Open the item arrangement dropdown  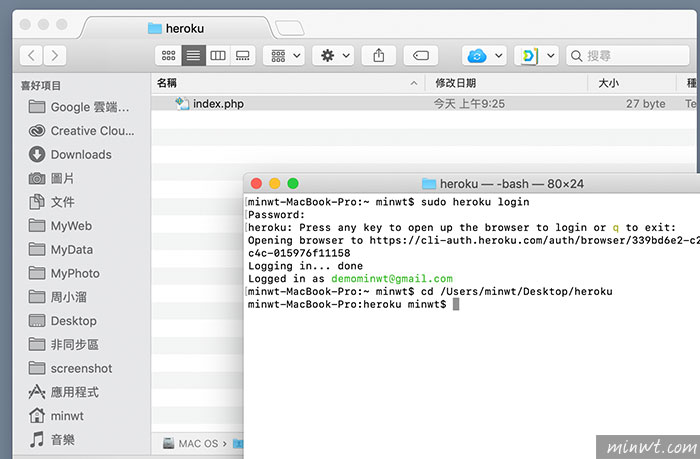[284, 55]
